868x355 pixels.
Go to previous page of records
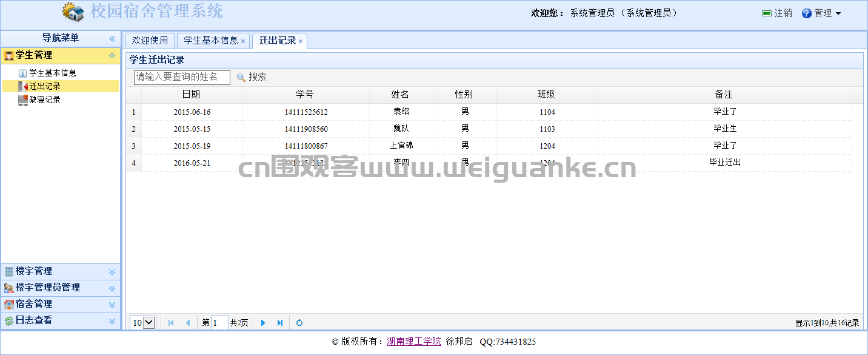tap(188, 323)
